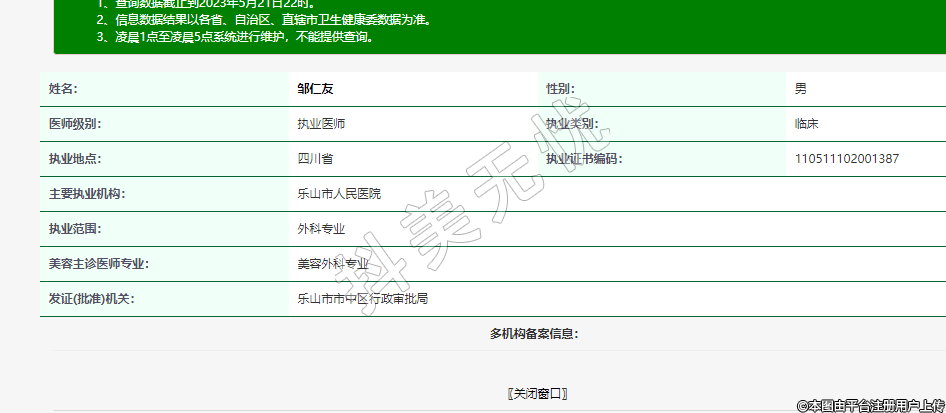Click the 多机构备案信息 section heading
Screen dimensions: 946x413
(534, 334)
